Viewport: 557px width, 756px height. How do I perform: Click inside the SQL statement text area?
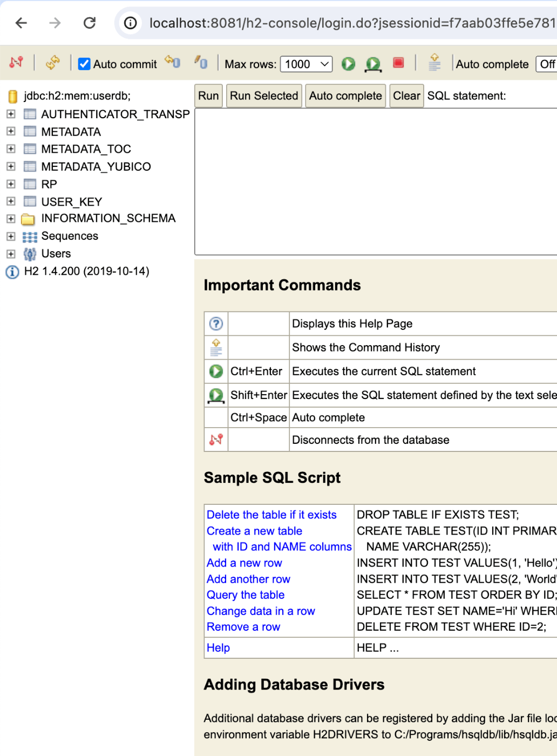pyautogui.click(x=376, y=181)
